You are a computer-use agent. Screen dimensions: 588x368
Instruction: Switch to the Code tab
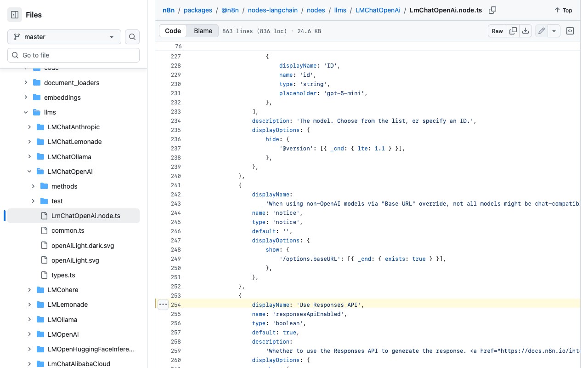(173, 31)
